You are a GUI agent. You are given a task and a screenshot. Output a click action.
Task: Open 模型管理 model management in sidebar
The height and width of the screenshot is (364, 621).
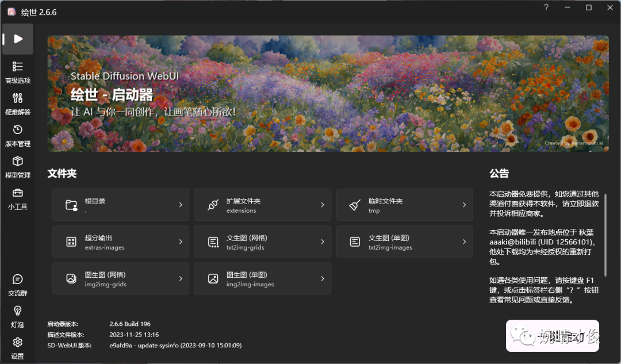click(x=18, y=167)
